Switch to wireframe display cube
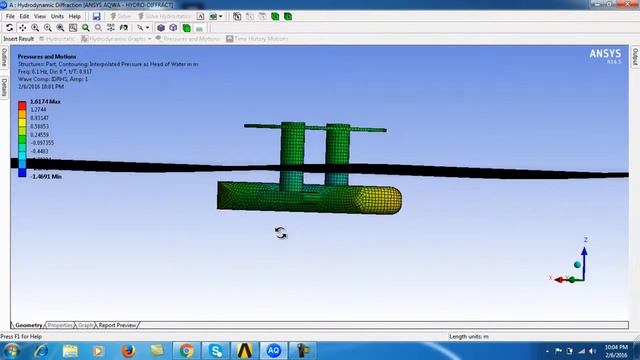The width and height of the screenshot is (640, 360). [173, 28]
